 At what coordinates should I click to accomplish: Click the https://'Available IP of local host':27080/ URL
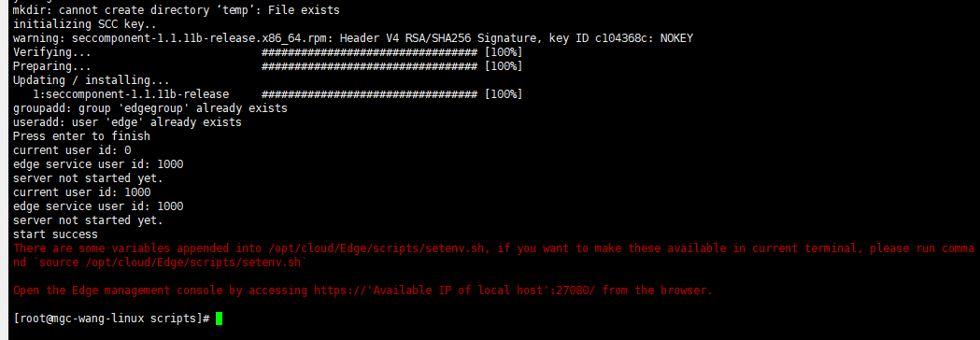[x=456, y=290]
